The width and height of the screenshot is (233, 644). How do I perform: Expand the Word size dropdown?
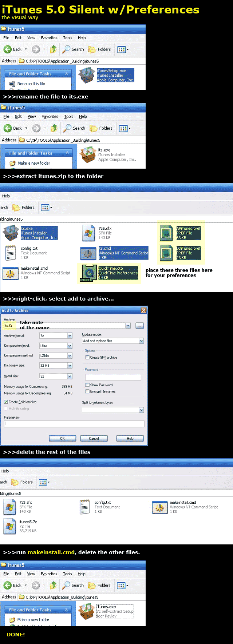tap(56, 376)
